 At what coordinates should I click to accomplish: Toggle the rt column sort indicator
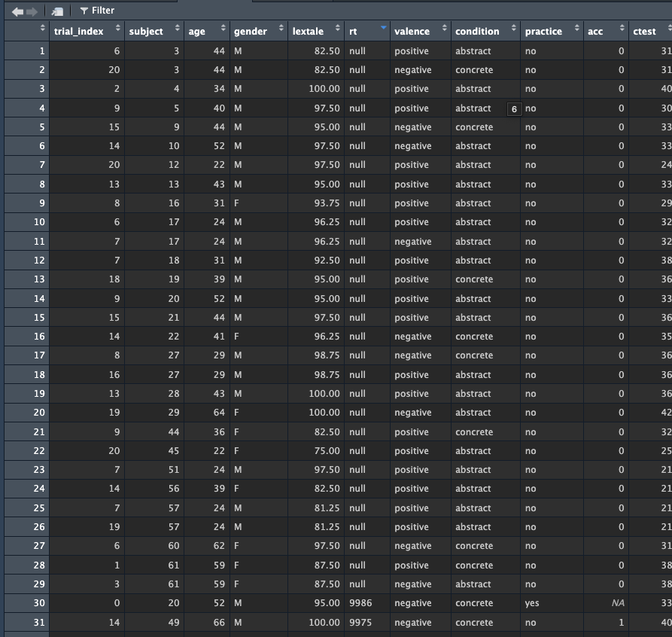(x=384, y=27)
